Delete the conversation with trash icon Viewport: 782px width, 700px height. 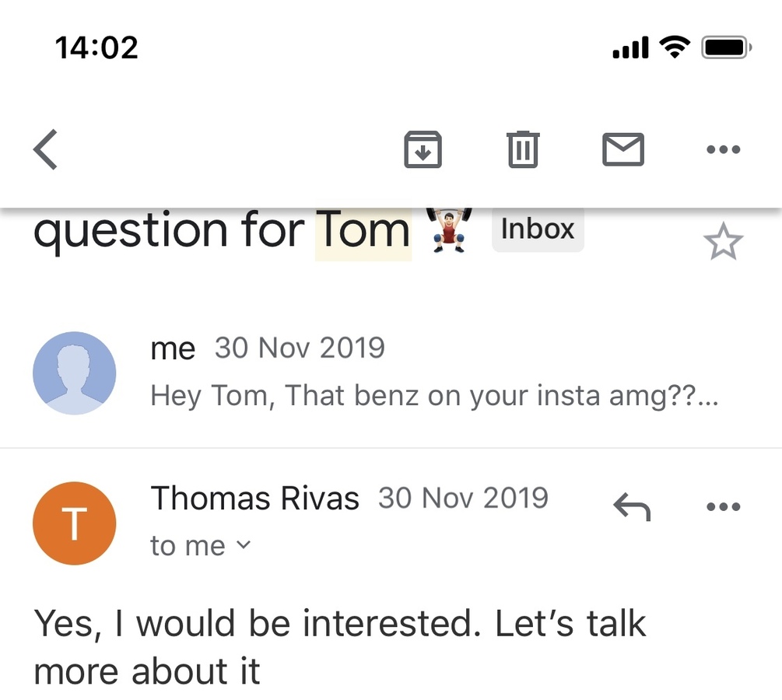coord(523,149)
